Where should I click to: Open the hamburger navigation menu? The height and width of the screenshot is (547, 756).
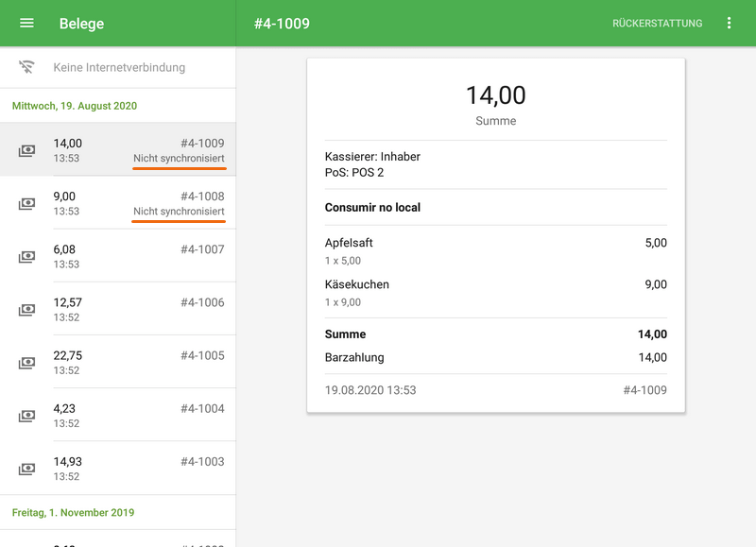[26, 24]
